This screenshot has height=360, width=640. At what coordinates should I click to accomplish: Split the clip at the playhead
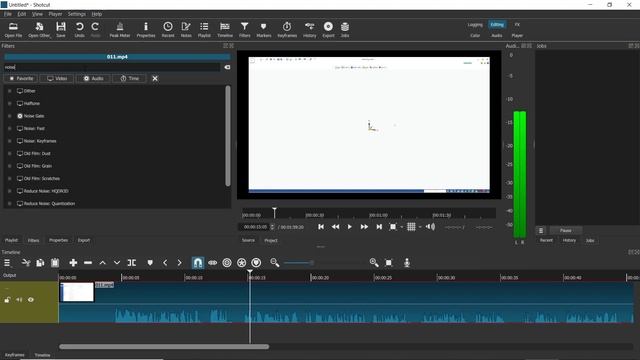coord(131,262)
